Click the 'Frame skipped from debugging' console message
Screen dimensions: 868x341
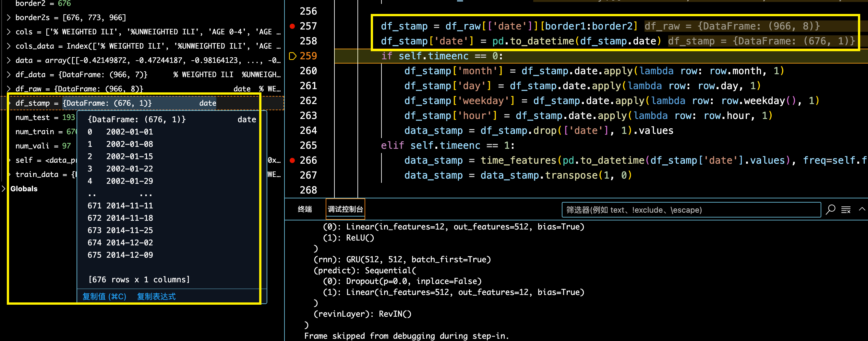(406, 335)
